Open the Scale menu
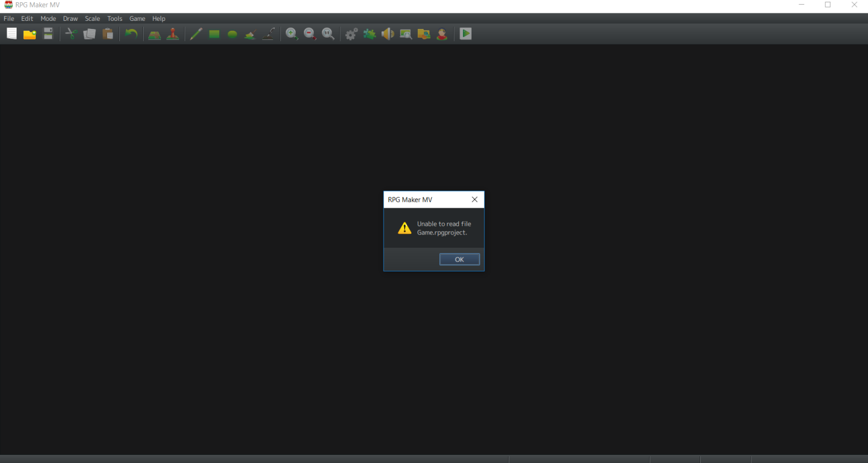Screen dimensions: 868x463 (93, 19)
